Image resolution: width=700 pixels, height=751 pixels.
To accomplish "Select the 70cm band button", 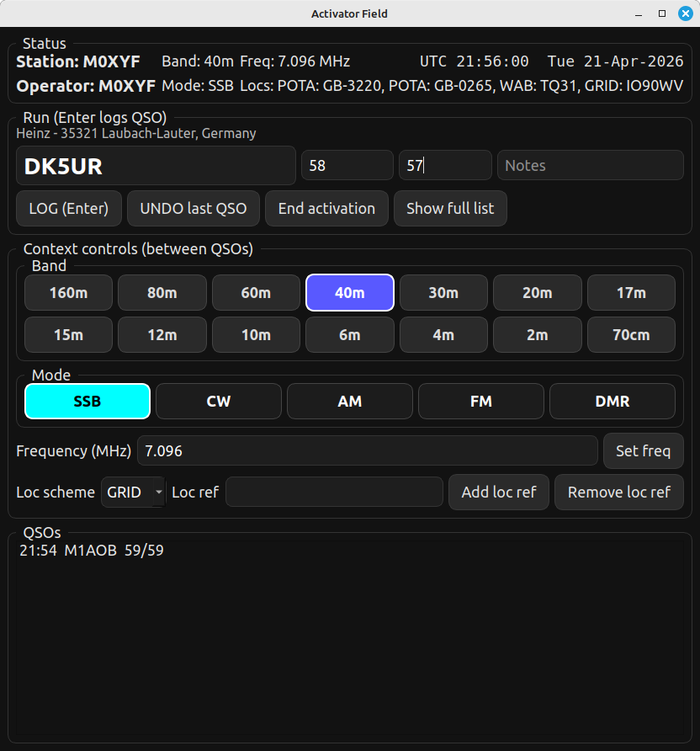I will (630, 335).
